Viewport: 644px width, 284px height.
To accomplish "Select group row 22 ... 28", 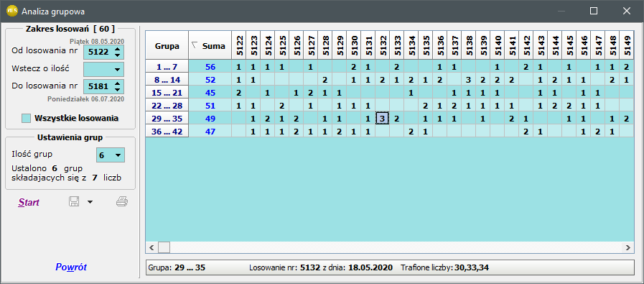I will point(167,106).
